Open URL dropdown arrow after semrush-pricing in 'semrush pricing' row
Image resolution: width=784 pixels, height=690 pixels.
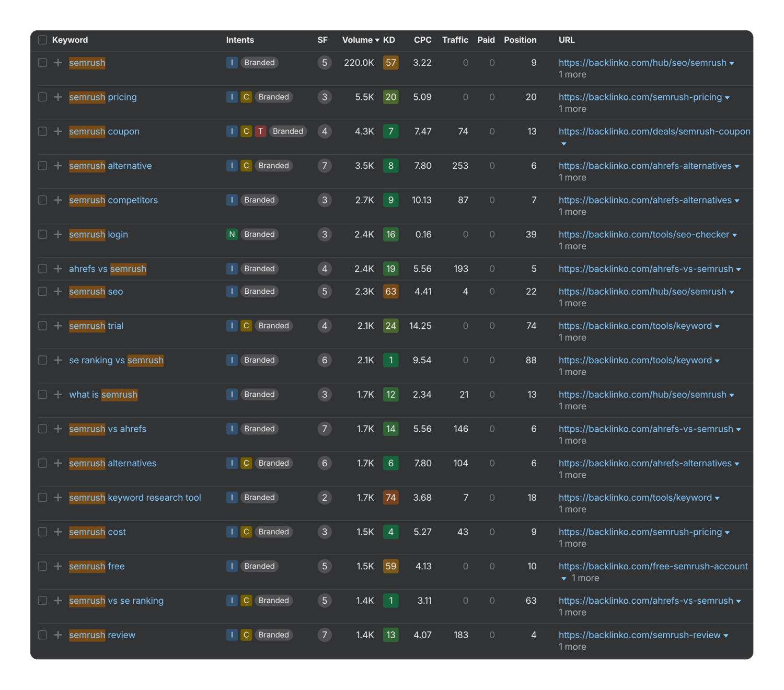727,98
